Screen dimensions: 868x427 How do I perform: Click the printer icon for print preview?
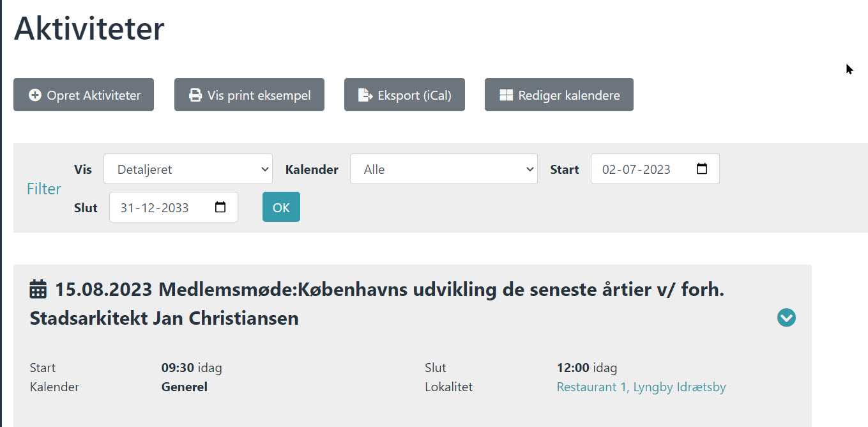point(195,95)
